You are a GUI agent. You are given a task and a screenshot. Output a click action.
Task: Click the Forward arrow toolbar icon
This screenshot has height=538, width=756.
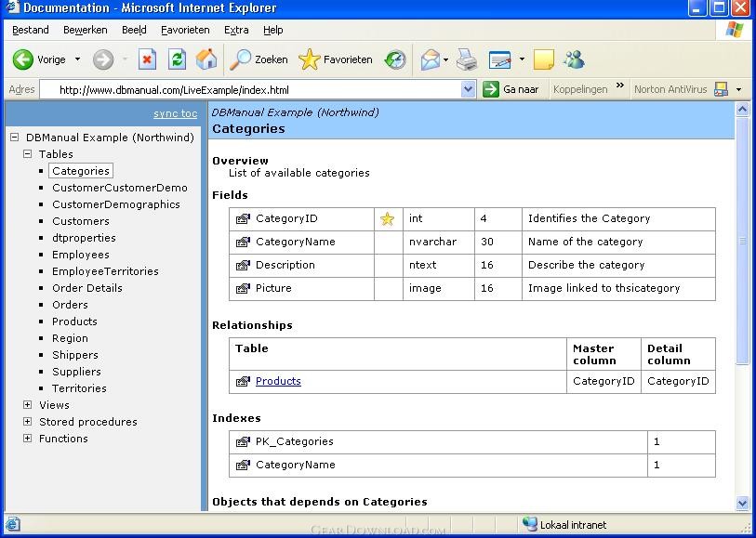[102, 59]
